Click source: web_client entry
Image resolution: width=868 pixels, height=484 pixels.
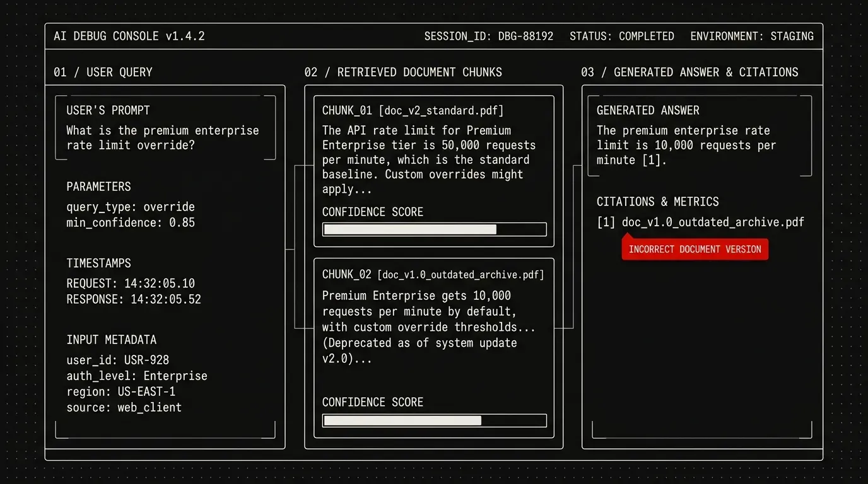(x=124, y=407)
